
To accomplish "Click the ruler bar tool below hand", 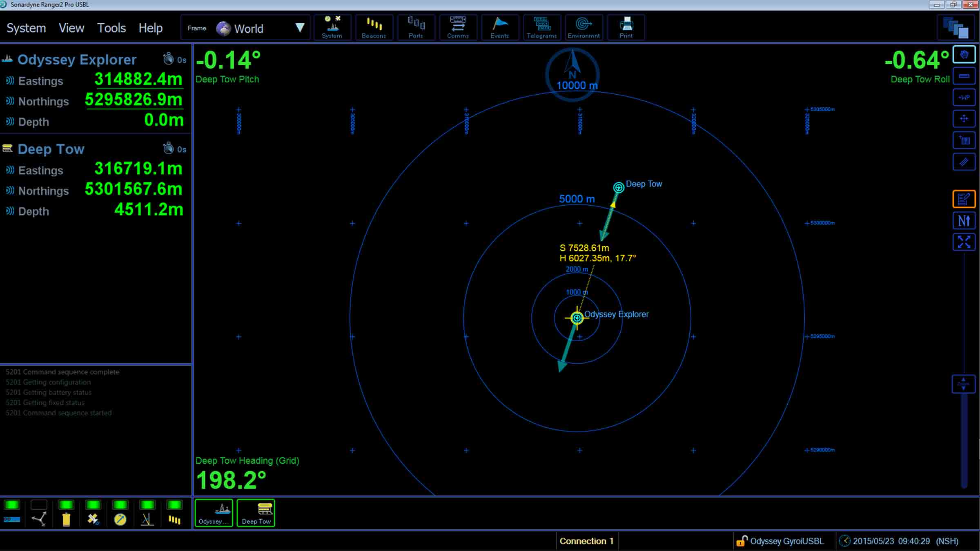I will [964, 76].
